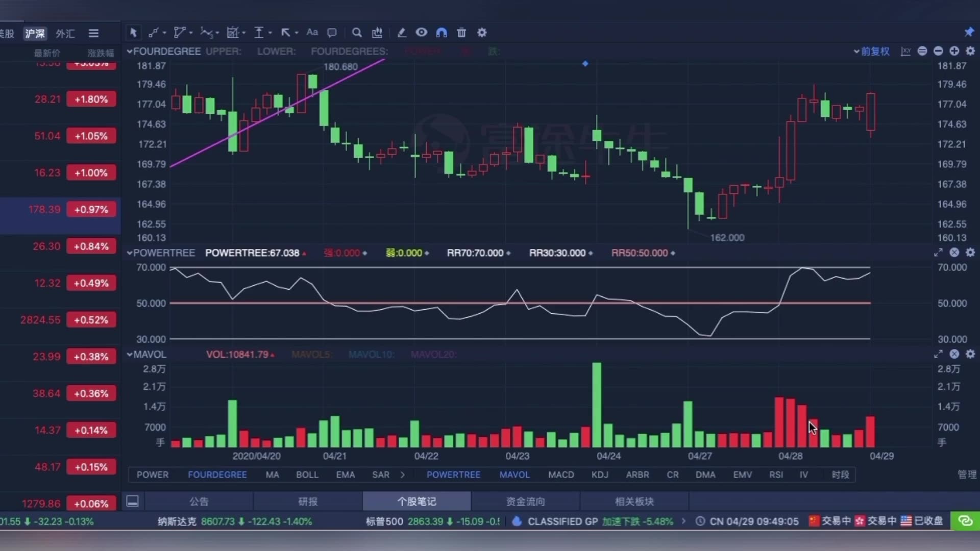980x551 pixels.
Task: Enable the KDJ sub indicator
Action: point(600,475)
